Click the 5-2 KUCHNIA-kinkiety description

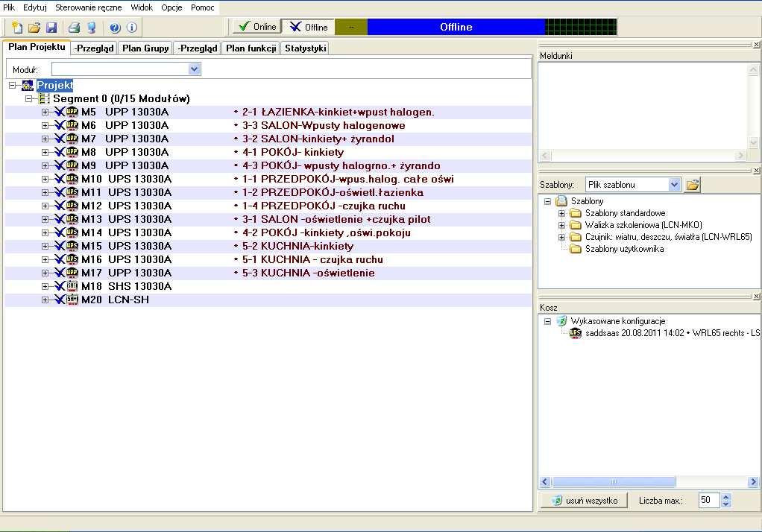298,247
